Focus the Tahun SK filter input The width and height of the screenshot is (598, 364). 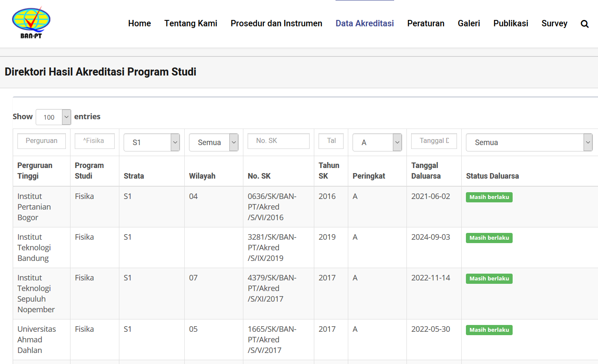(331, 141)
